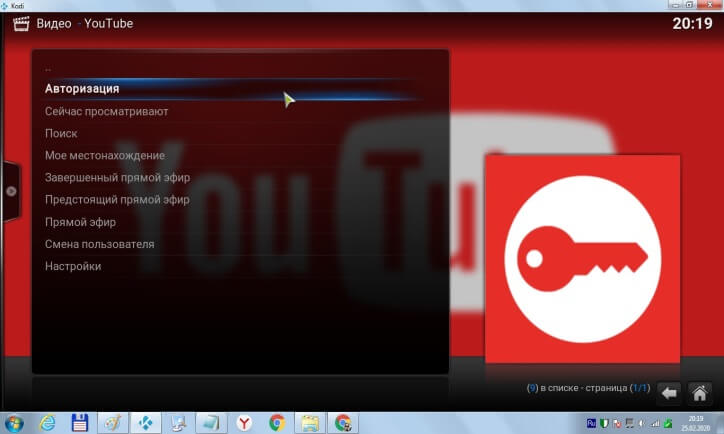Click the system tray clock and date
Viewport: 724px width, 434px height.
695,423
